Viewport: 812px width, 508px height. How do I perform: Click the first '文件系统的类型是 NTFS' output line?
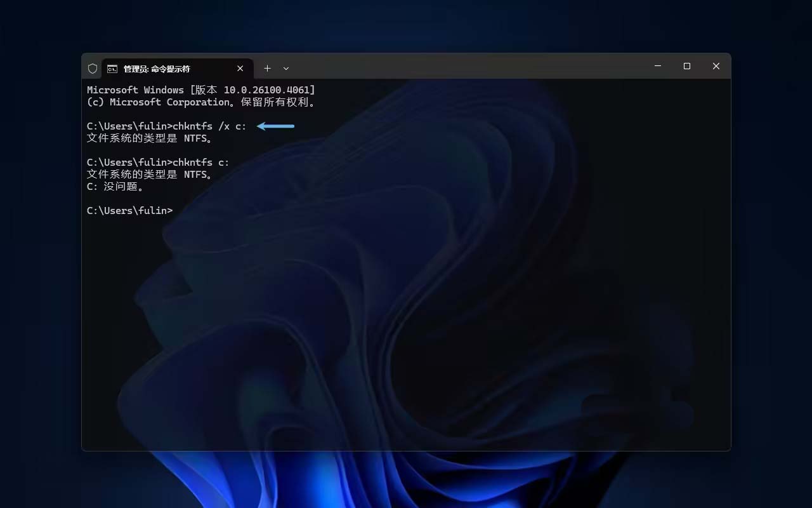tap(150, 138)
